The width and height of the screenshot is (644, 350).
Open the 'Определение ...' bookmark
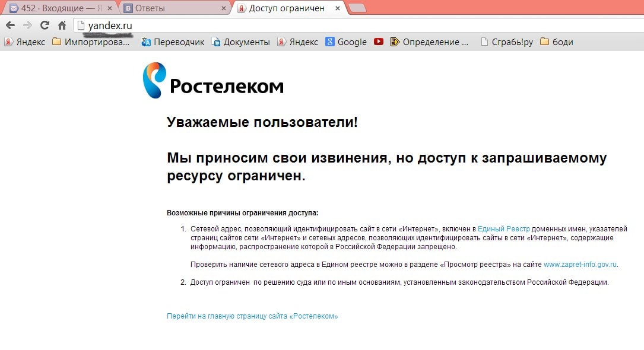point(429,42)
